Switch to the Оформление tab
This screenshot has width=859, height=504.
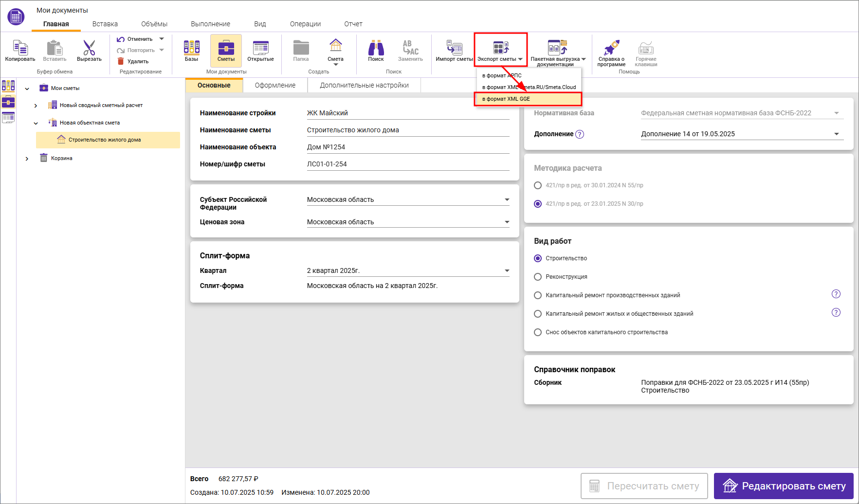275,85
